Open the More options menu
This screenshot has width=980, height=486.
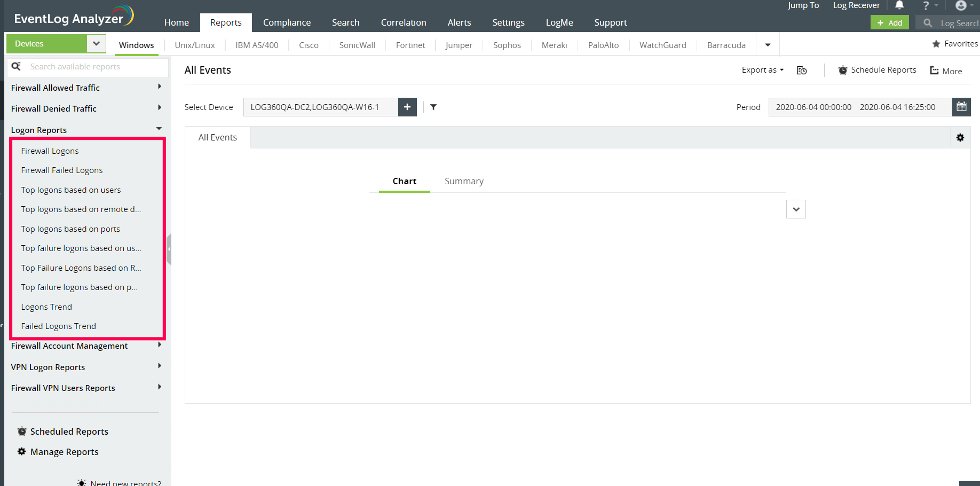[946, 71]
